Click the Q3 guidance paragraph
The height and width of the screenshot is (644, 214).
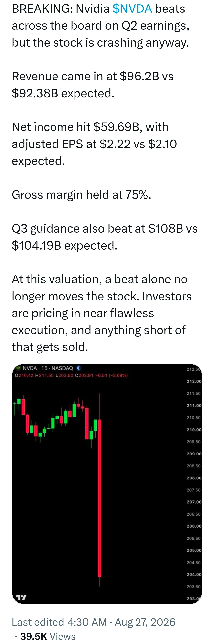pos(105,237)
